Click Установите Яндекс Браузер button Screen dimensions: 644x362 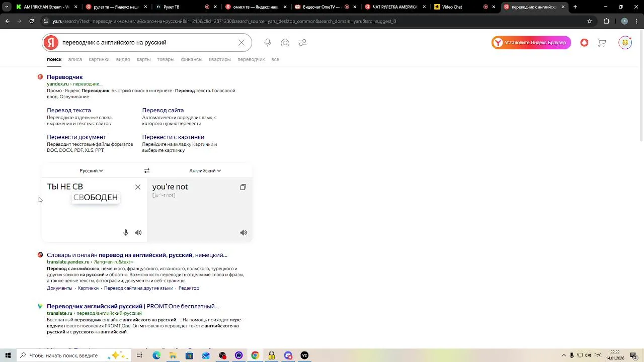click(x=531, y=43)
